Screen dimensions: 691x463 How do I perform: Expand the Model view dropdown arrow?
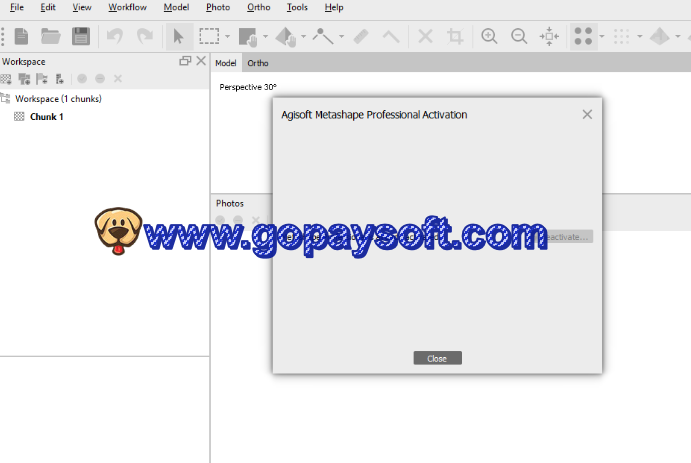[678, 37]
